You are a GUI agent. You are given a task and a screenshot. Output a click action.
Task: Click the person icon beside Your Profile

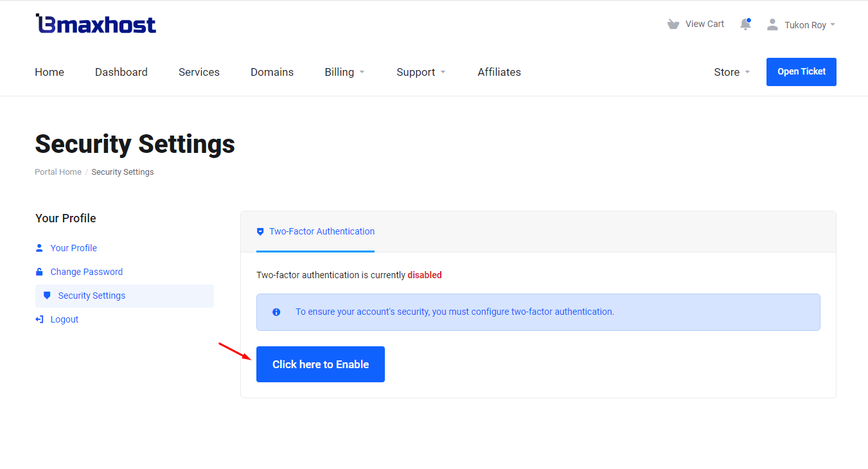click(x=39, y=248)
